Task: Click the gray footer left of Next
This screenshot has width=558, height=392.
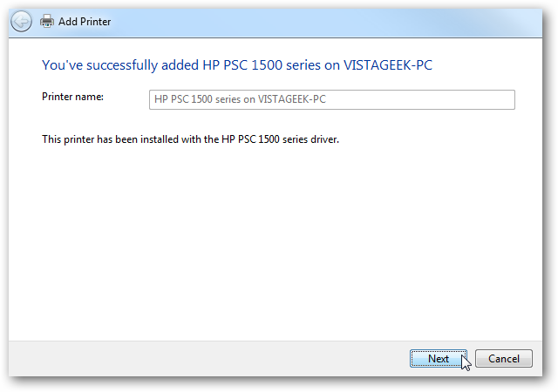Action: [207, 359]
